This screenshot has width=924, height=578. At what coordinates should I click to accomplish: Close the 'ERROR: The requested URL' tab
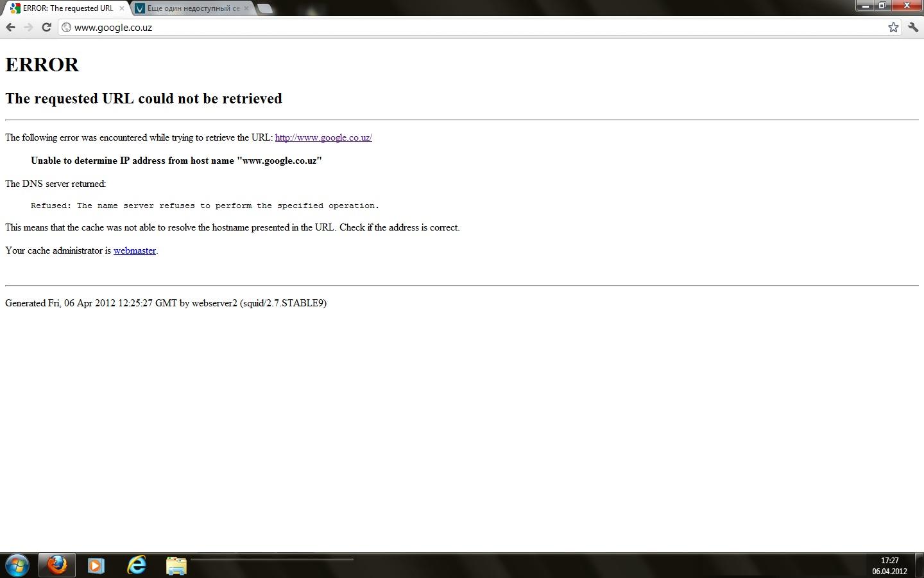tap(122, 8)
